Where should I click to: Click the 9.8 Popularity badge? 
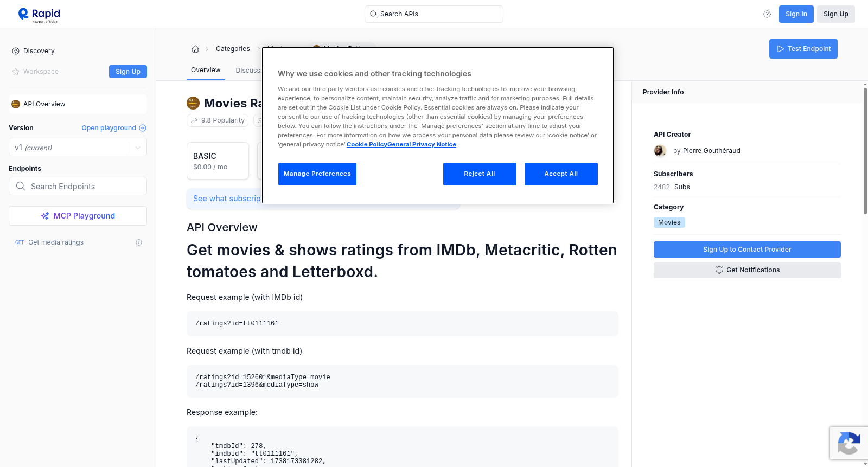(218, 120)
